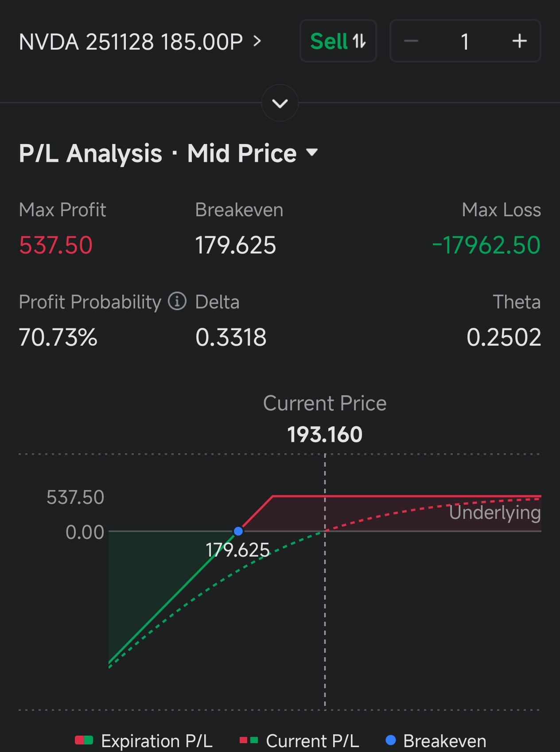The height and width of the screenshot is (752, 560).
Task: Click the Max Loss value -17962.50
Action: point(486,245)
